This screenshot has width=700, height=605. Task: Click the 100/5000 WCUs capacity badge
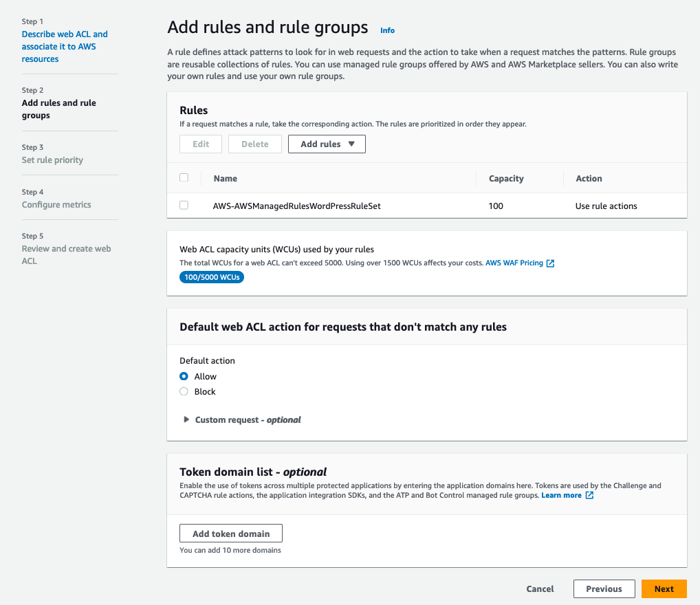(x=212, y=277)
